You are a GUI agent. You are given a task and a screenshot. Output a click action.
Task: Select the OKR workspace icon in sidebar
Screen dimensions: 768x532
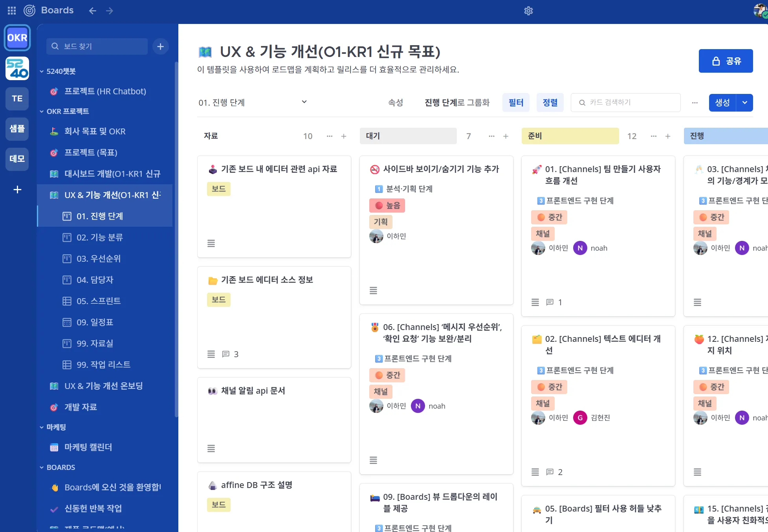pyautogui.click(x=17, y=37)
